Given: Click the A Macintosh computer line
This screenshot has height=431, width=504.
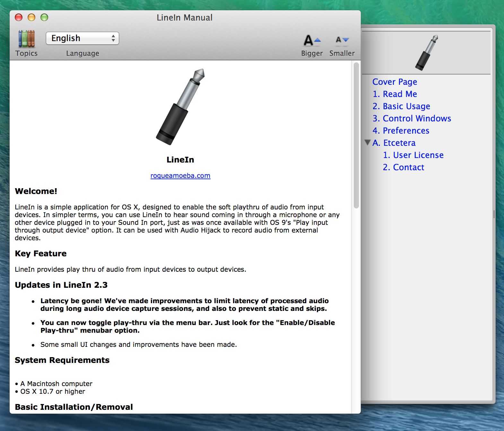Looking at the screenshot, I should pyautogui.click(x=54, y=384).
